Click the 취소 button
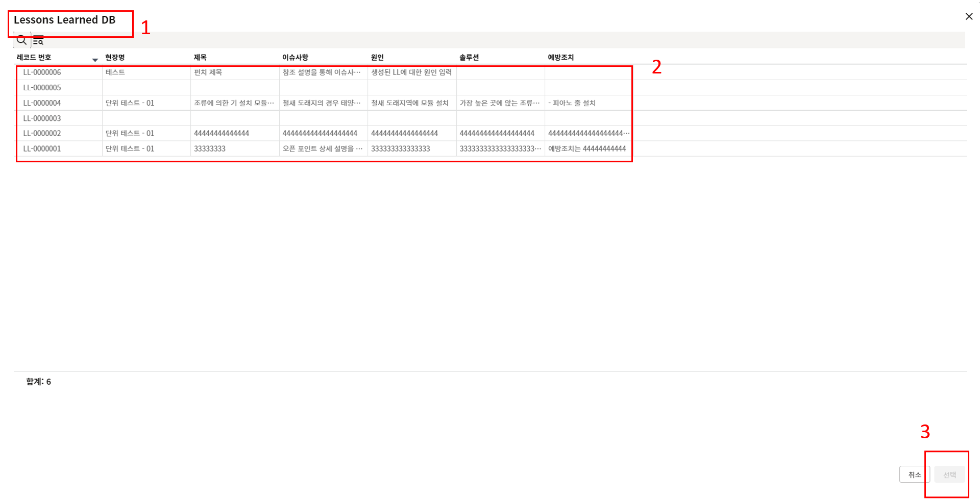This screenshot has width=980, height=500. [914, 474]
